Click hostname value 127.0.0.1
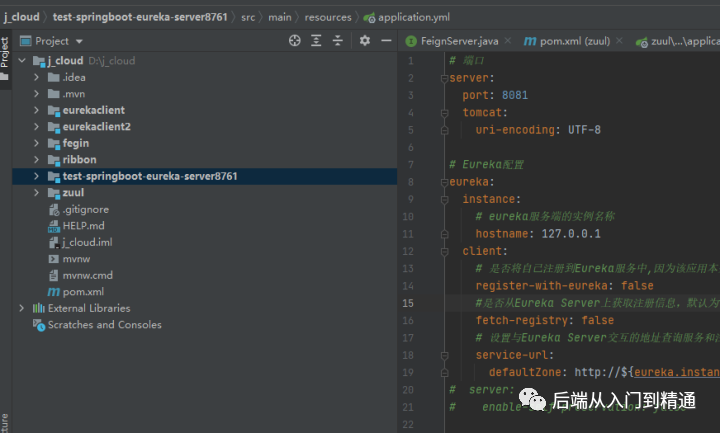 [x=571, y=234]
